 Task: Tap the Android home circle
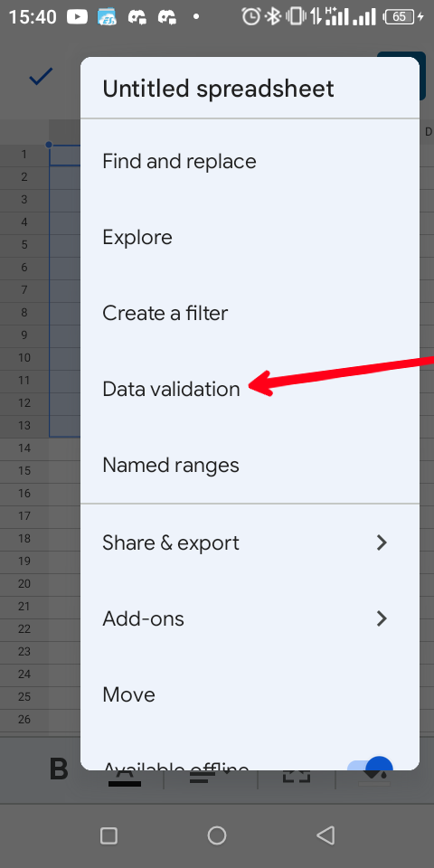[217, 835]
